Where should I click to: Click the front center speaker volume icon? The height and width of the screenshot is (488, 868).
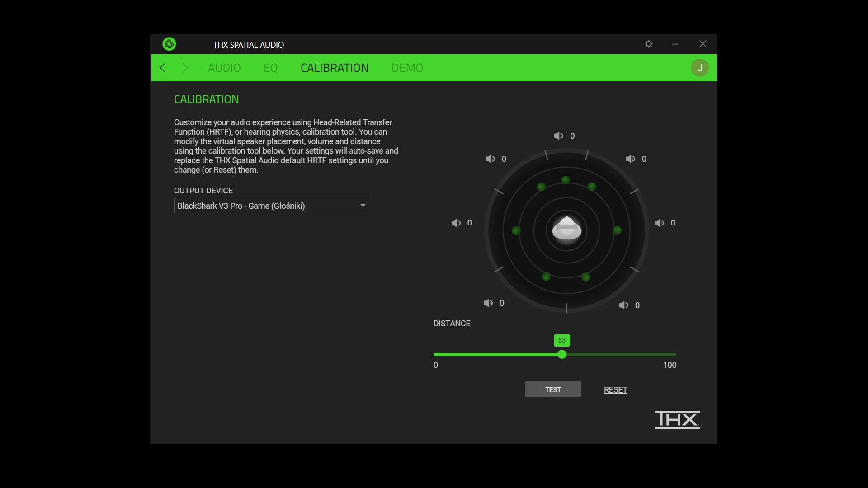click(x=559, y=136)
